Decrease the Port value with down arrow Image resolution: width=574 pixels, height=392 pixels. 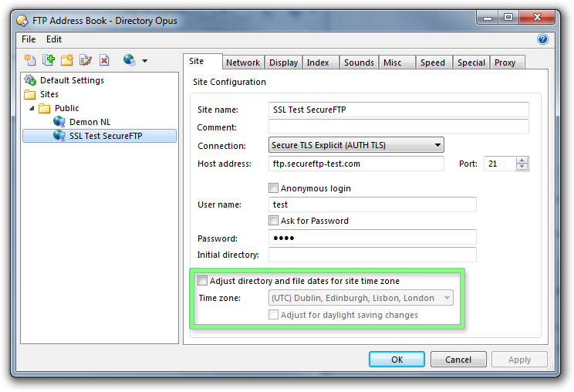(522, 167)
